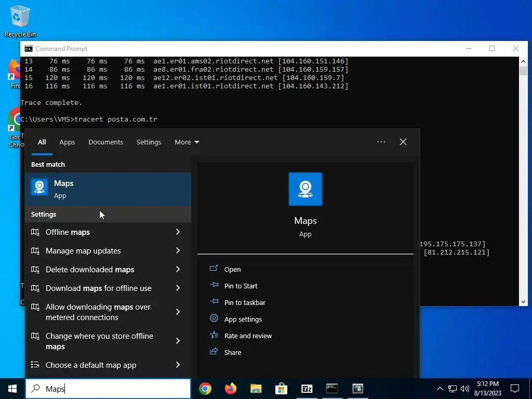
Task: Click the Delete downloaded maps map icon
Action: (x=35, y=270)
